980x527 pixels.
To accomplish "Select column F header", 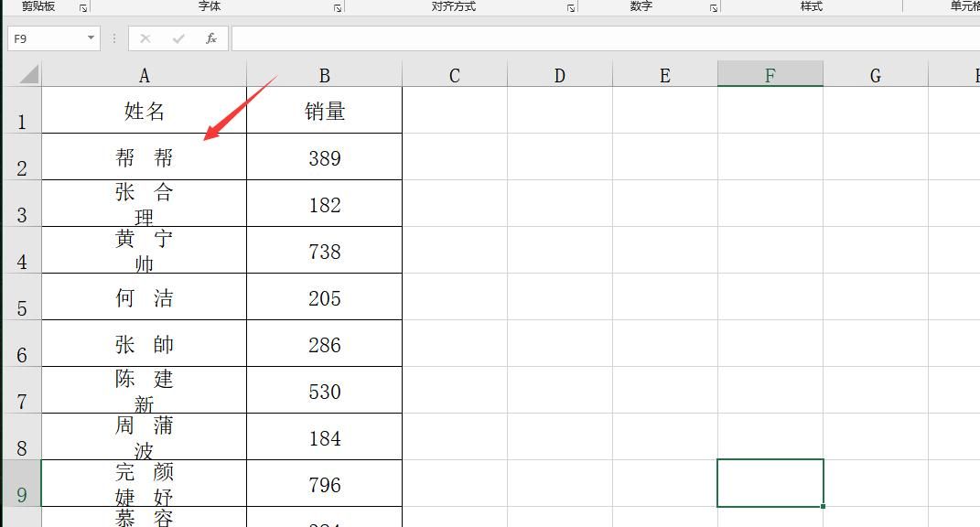I will 770,73.
